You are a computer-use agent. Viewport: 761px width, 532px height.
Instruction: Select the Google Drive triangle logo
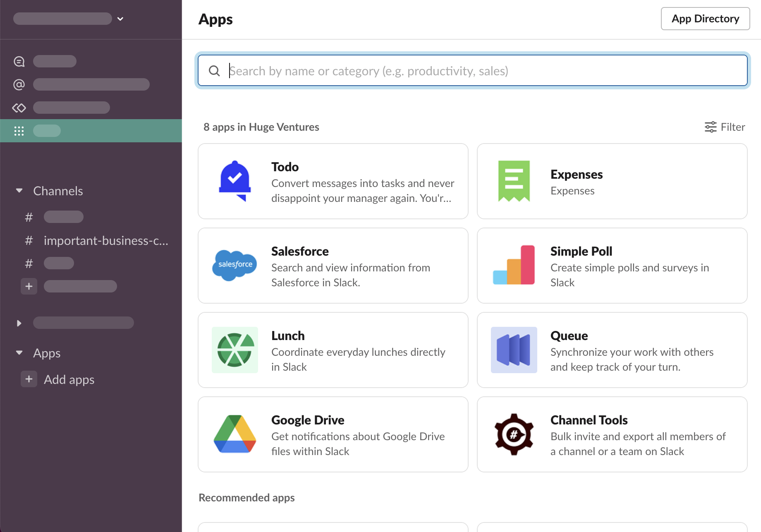(235, 434)
